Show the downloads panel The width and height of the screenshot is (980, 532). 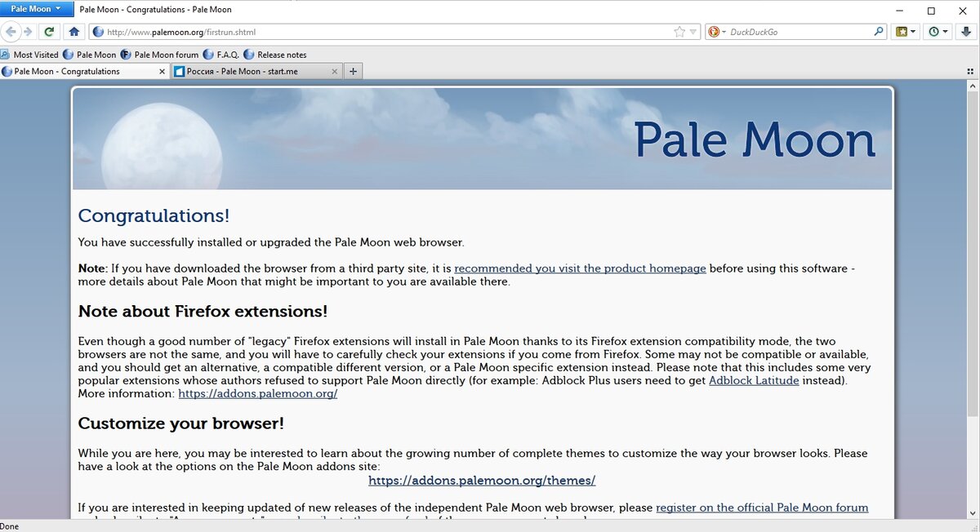tap(964, 32)
